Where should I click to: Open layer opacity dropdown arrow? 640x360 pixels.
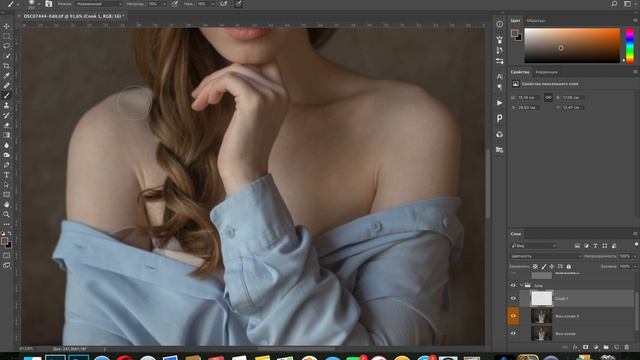pos(635,256)
